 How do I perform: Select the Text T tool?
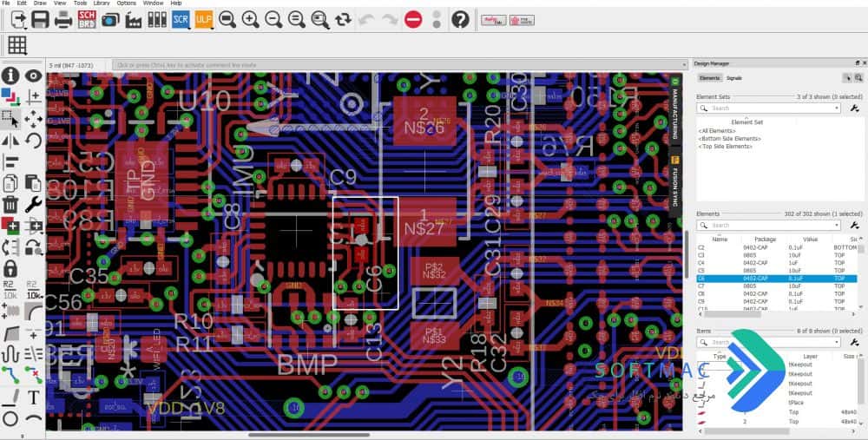click(x=33, y=397)
